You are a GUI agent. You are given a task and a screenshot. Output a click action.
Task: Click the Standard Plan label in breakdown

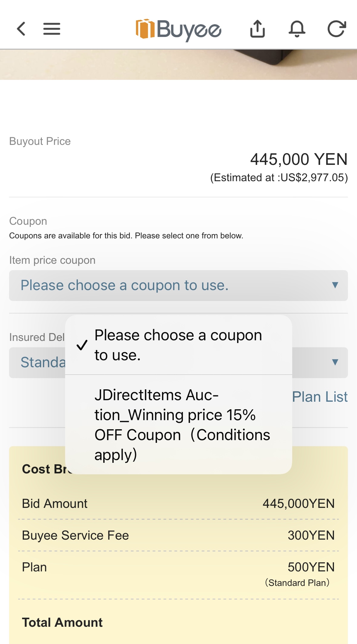click(x=297, y=583)
